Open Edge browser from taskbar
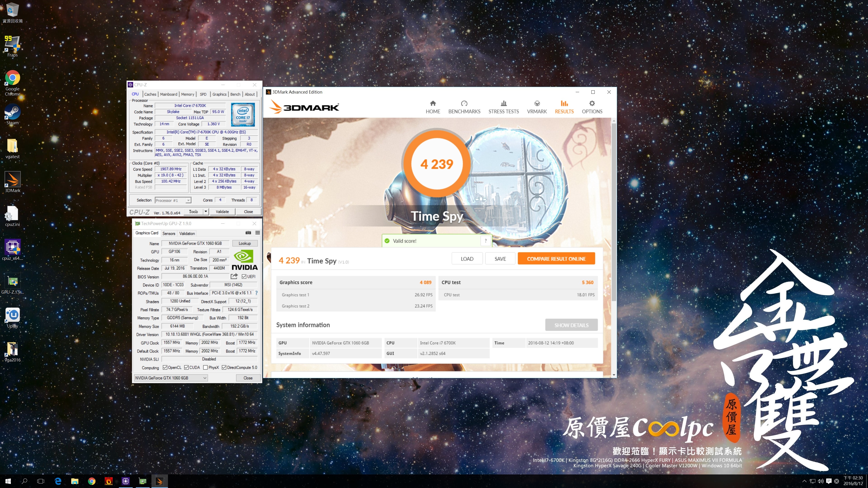868x488 pixels. click(x=58, y=481)
